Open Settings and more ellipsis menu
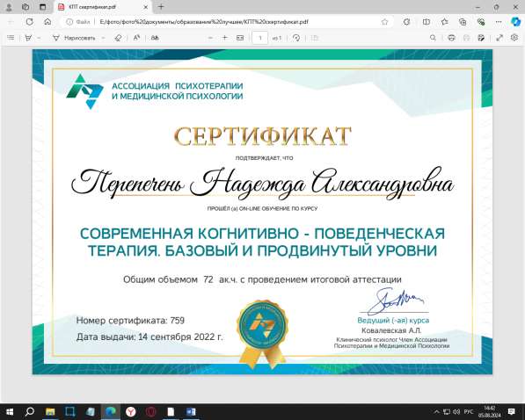Viewport: 525px width, 420px height. click(499, 22)
